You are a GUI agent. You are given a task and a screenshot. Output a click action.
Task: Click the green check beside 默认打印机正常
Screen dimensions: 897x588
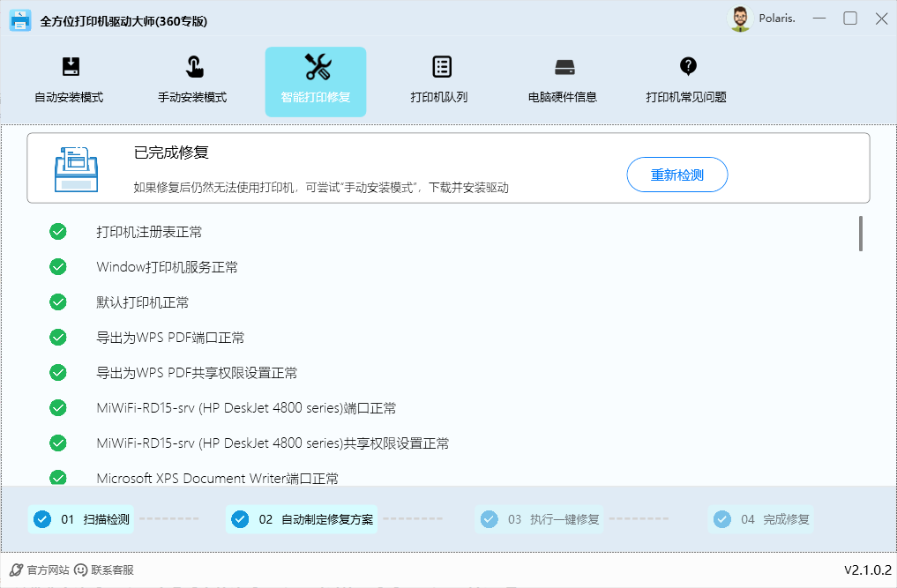[58, 302]
